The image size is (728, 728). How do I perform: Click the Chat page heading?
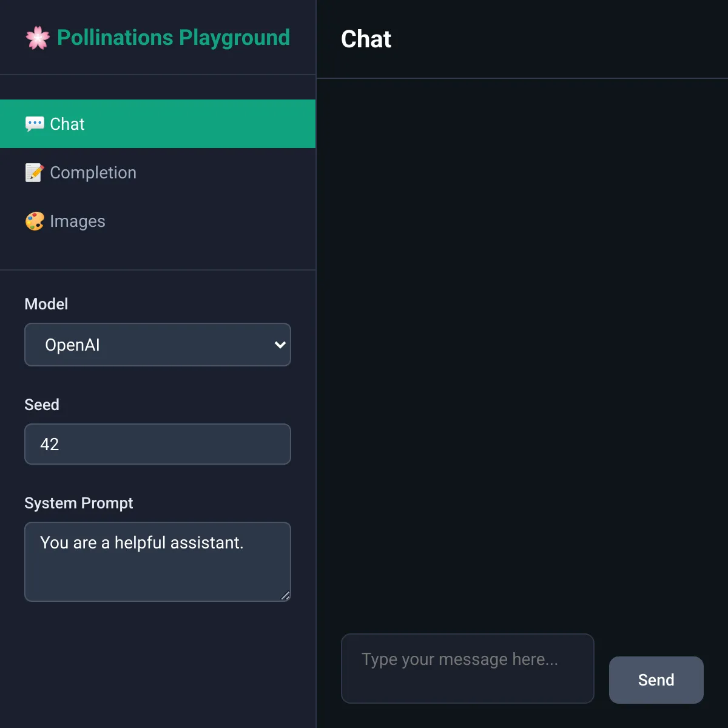click(366, 39)
